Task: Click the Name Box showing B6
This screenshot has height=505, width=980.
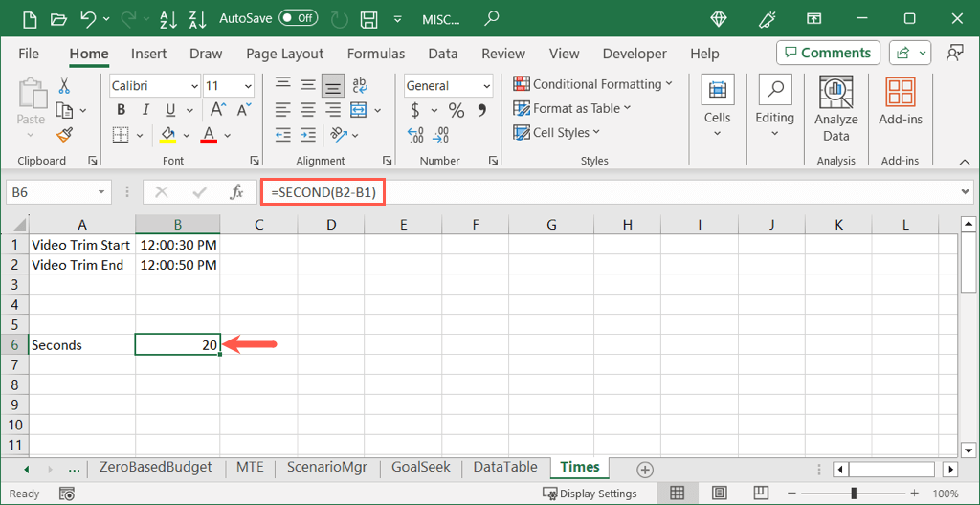Action: 58,192
